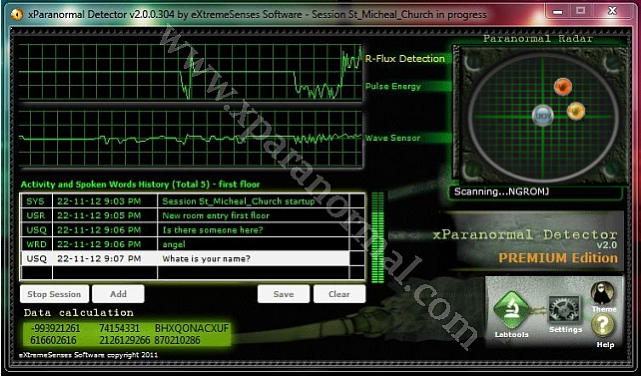Click the app icon in title bar
The width and height of the screenshot is (641, 376).
(17, 14)
